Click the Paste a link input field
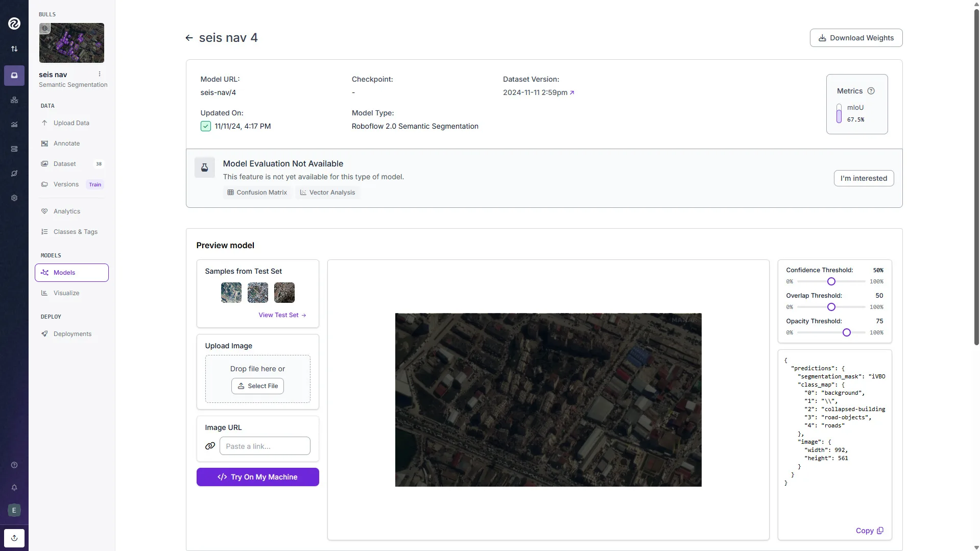The width and height of the screenshot is (980, 551). click(265, 446)
